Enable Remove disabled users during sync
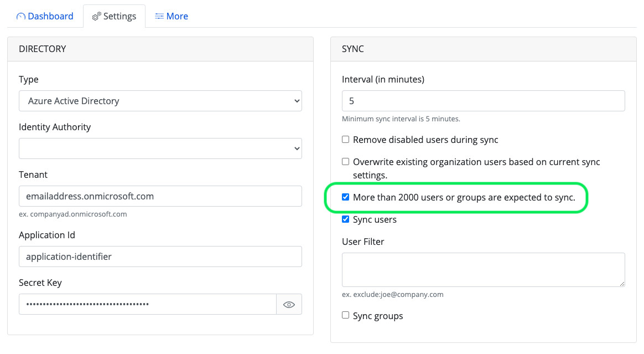This screenshot has height=354, width=644. [346, 140]
